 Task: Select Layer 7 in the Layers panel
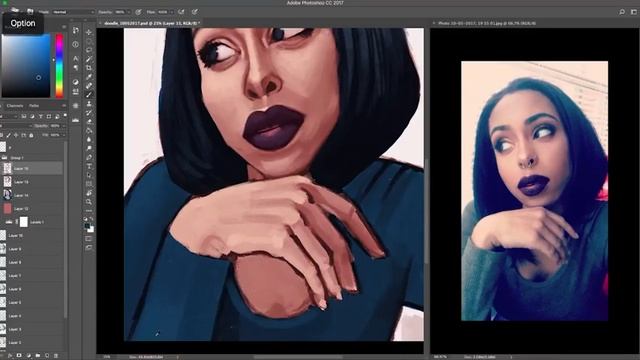point(31,276)
